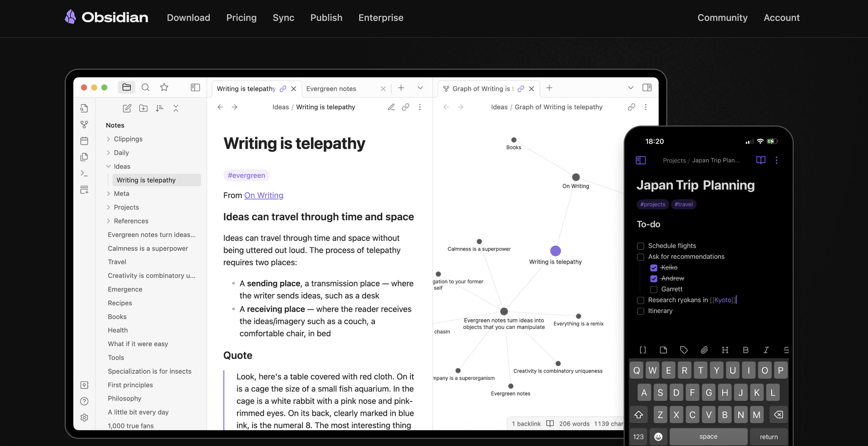Viewport: 868px width, 446px height.
Task: Check the Garrett checkbox
Action: [653, 289]
